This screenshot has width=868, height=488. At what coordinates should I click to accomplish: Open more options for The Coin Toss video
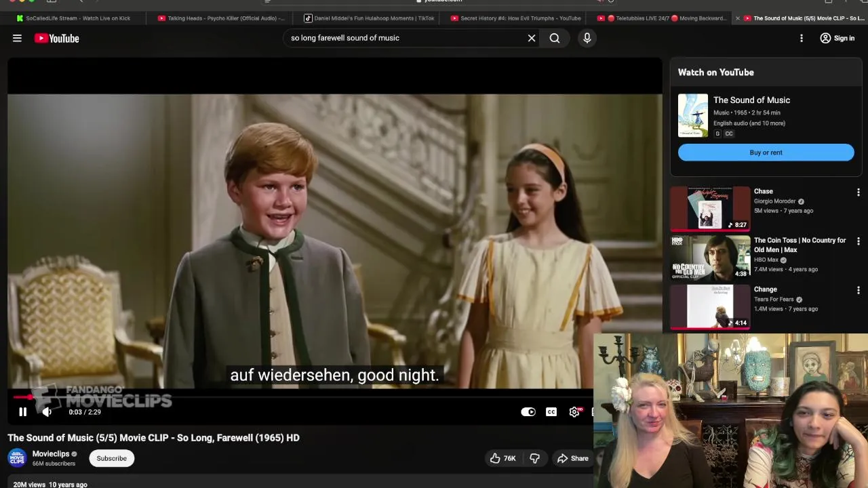[858, 241]
